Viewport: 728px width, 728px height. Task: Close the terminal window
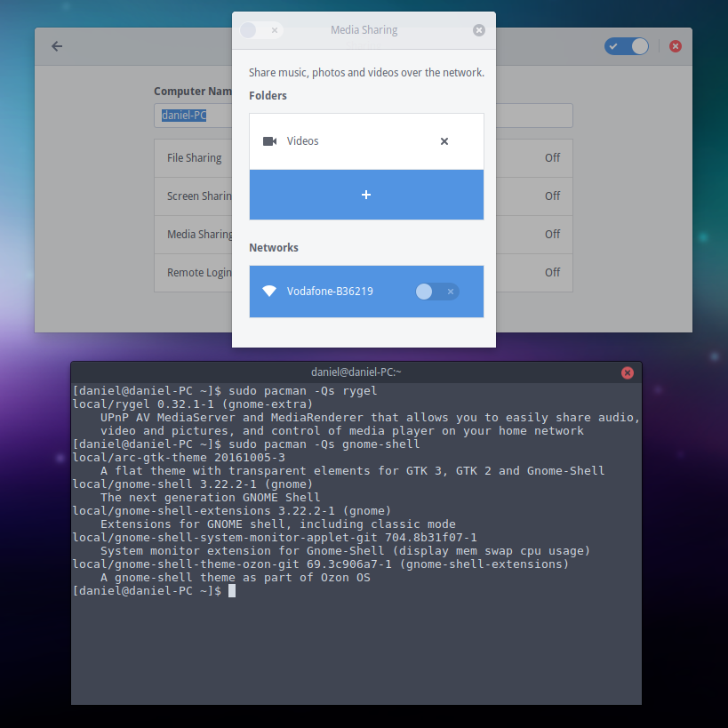pos(628,372)
